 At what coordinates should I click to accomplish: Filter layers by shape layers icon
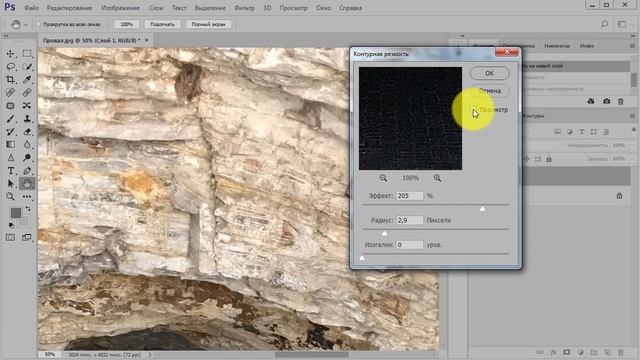pyautogui.click(x=594, y=132)
